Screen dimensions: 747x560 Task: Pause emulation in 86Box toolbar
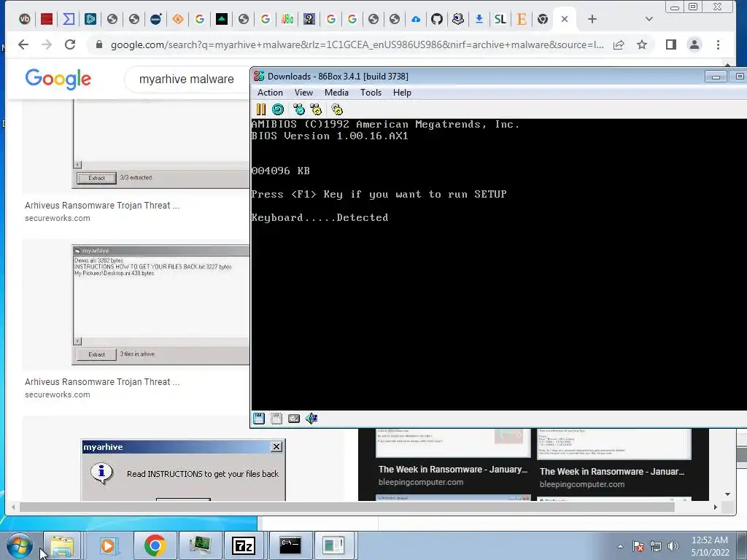click(260, 109)
